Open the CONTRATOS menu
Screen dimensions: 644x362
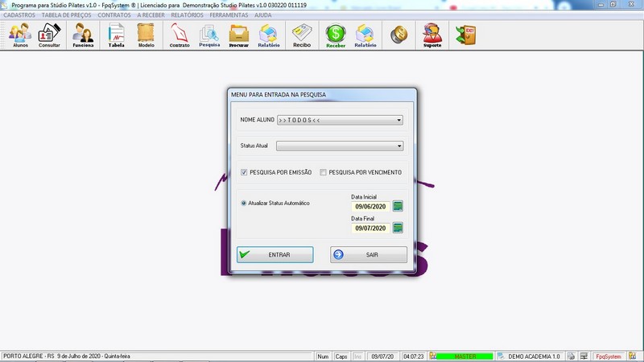pyautogui.click(x=114, y=15)
